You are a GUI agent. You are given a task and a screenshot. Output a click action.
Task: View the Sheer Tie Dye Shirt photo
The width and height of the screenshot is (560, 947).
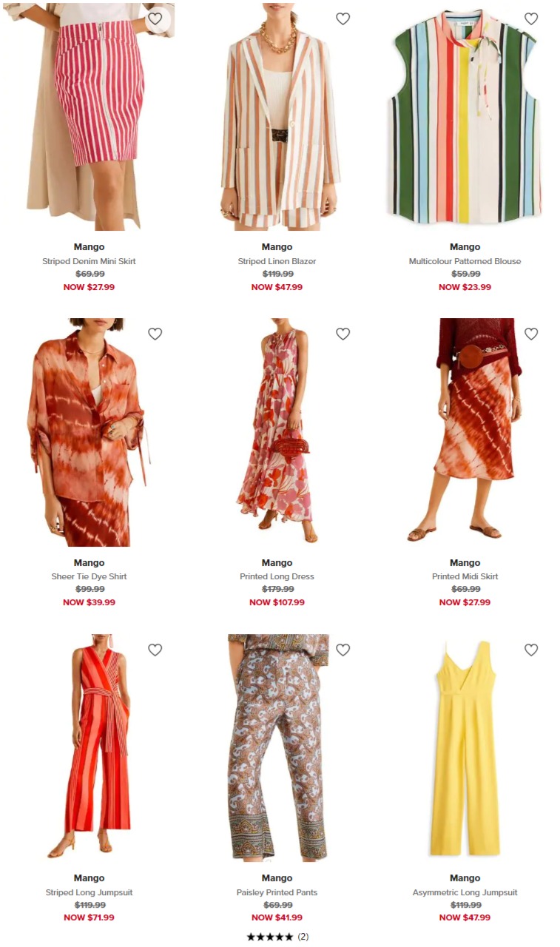[89, 432]
